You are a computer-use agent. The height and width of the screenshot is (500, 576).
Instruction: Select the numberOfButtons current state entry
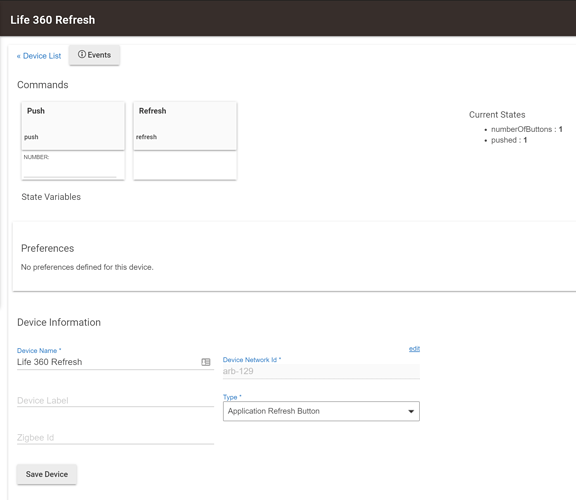[526, 129]
